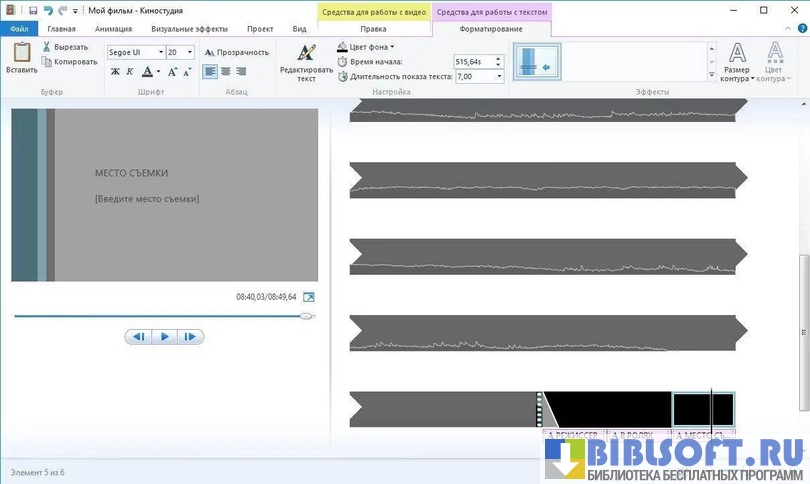
Task: Click the preview playback seek slider
Action: pos(160,316)
